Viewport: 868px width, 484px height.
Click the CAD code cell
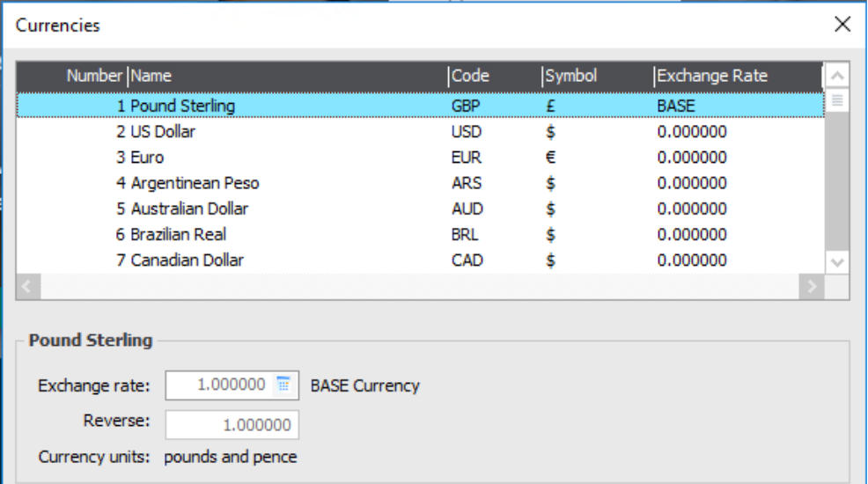pos(467,260)
